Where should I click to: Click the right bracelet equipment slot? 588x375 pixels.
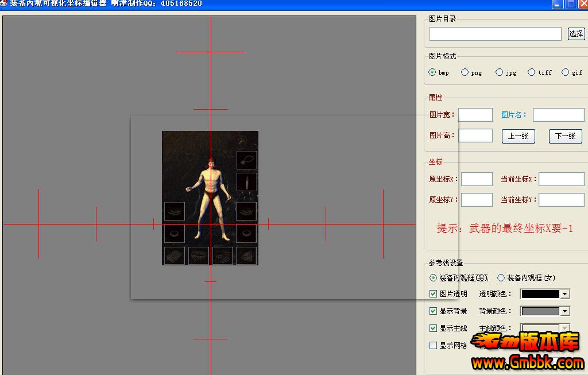(x=246, y=211)
